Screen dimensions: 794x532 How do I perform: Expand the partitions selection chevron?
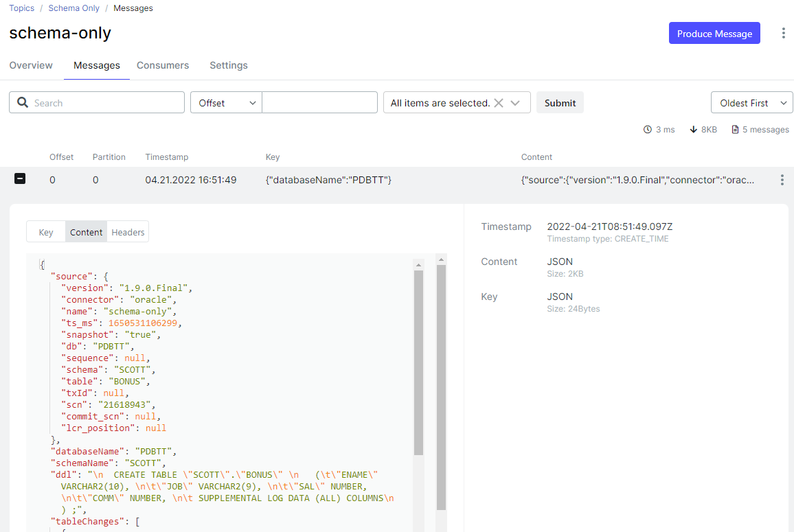[516, 103]
